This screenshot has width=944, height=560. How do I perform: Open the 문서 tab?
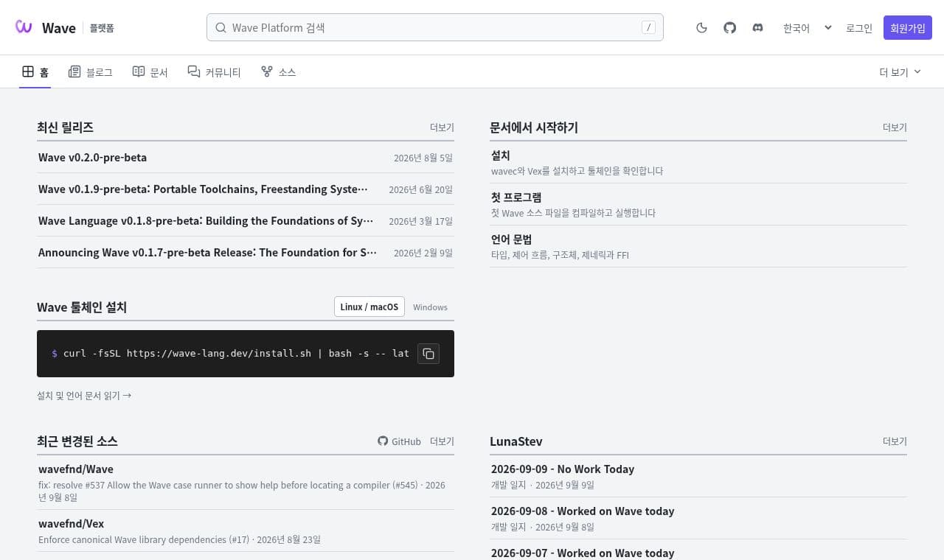tap(150, 72)
